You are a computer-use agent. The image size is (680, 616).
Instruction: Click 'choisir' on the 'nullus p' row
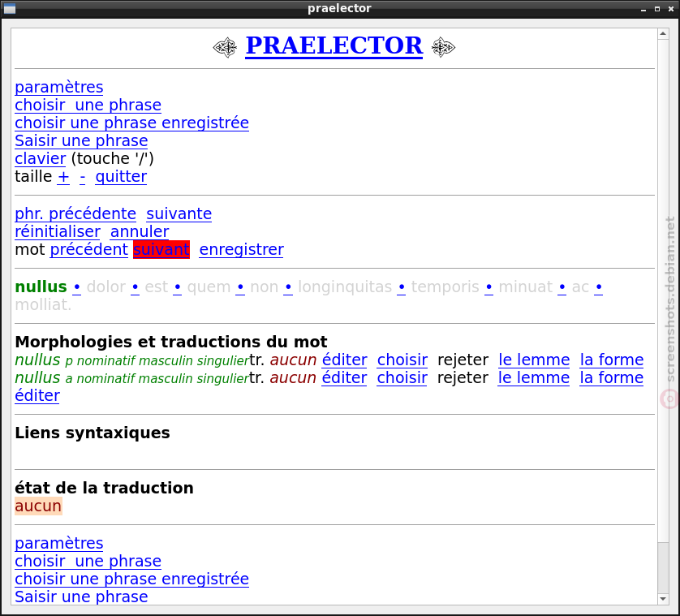pyautogui.click(x=402, y=360)
